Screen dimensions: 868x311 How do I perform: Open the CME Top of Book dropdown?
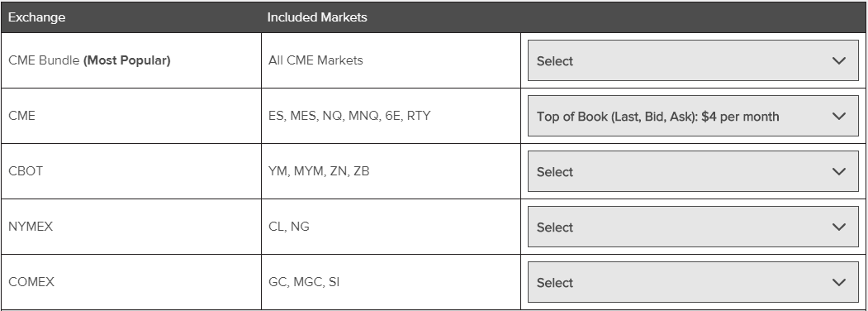coord(693,116)
